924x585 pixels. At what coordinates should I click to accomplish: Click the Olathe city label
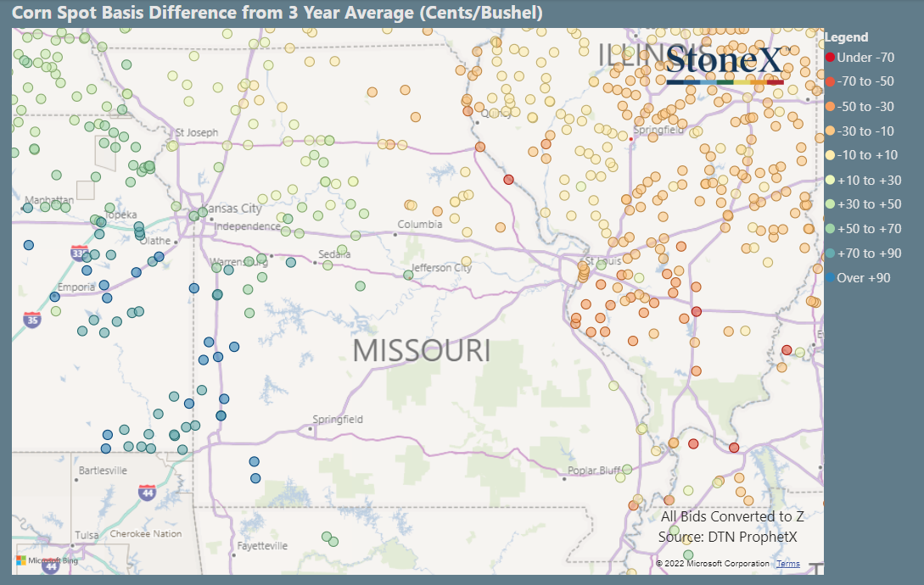(x=155, y=241)
